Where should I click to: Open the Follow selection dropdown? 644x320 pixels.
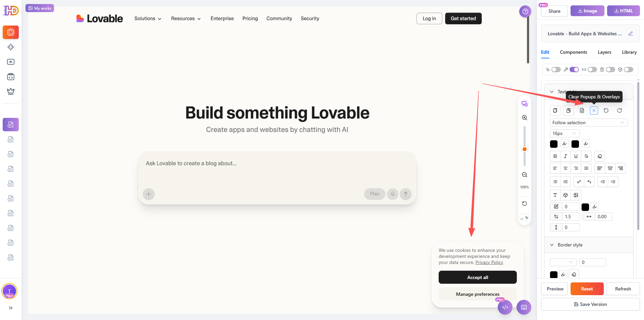point(589,122)
